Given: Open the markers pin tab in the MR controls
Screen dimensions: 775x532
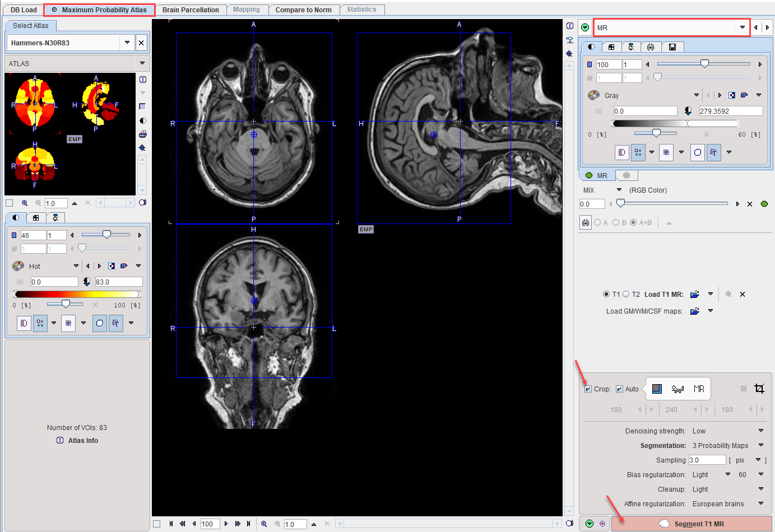Looking at the screenshot, I should point(631,47).
